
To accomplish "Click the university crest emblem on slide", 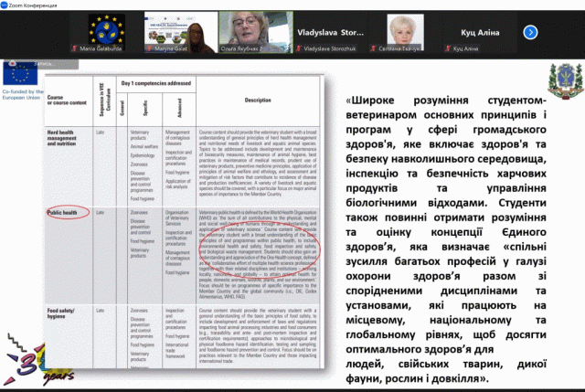I will pos(566,81).
